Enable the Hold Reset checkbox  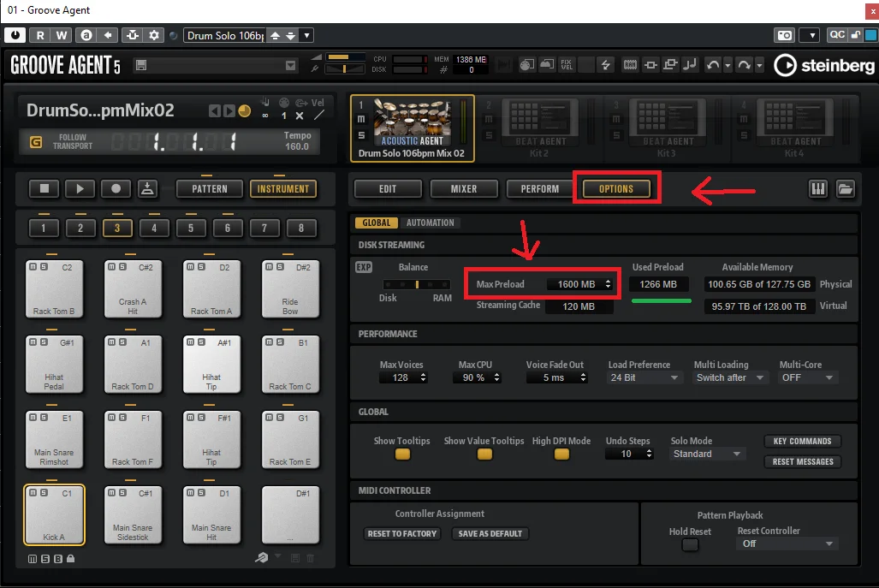pos(690,545)
